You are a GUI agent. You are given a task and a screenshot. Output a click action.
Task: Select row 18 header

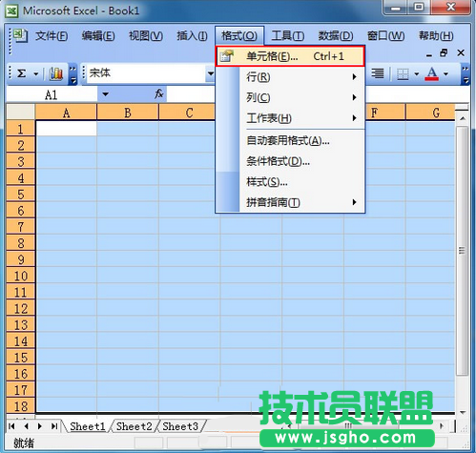coord(21,406)
